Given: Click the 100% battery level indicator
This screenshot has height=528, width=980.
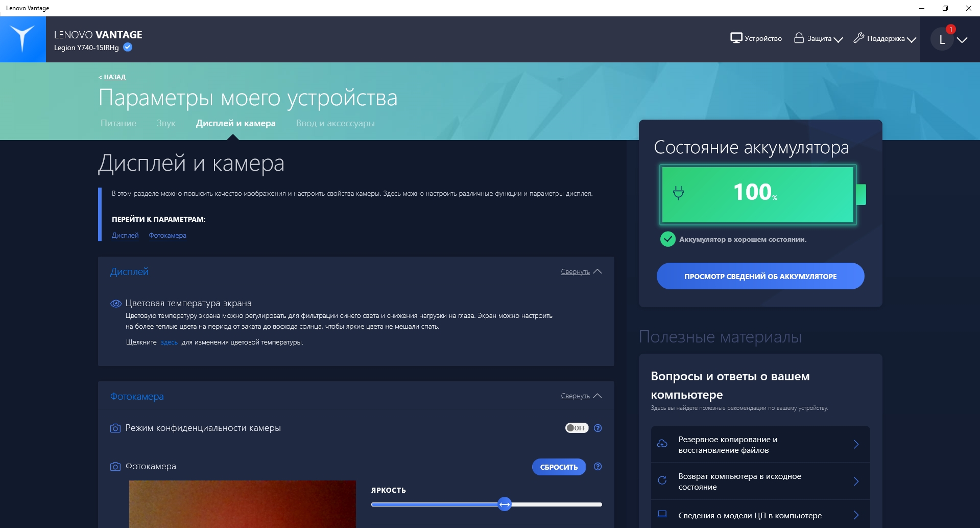Looking at the screenshot, I should [x=756, y=192].
